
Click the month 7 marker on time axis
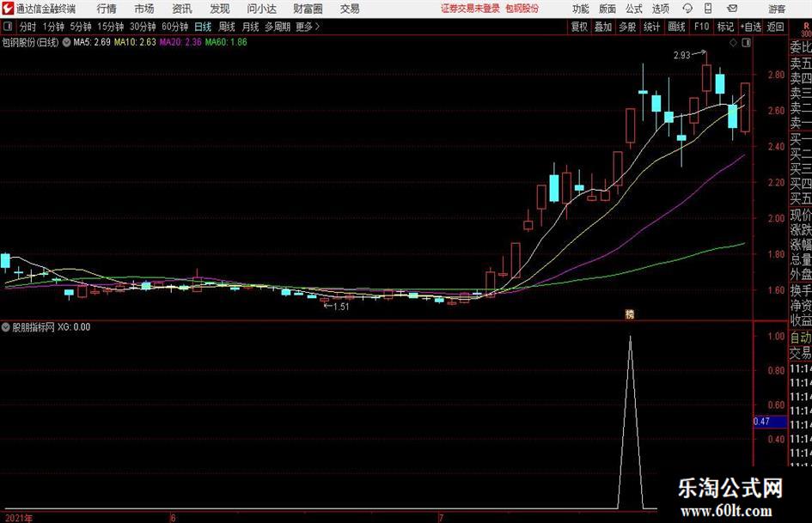click(x=441, y=519)
